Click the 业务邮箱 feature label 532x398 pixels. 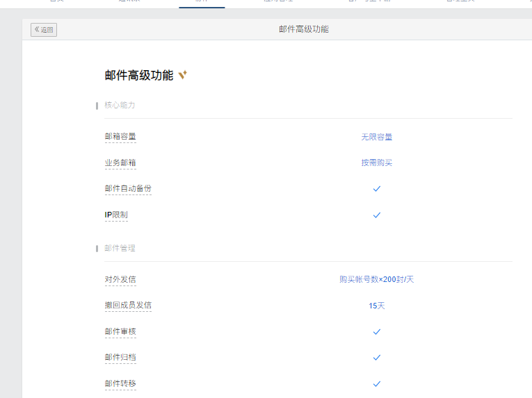tap(120, 163)
